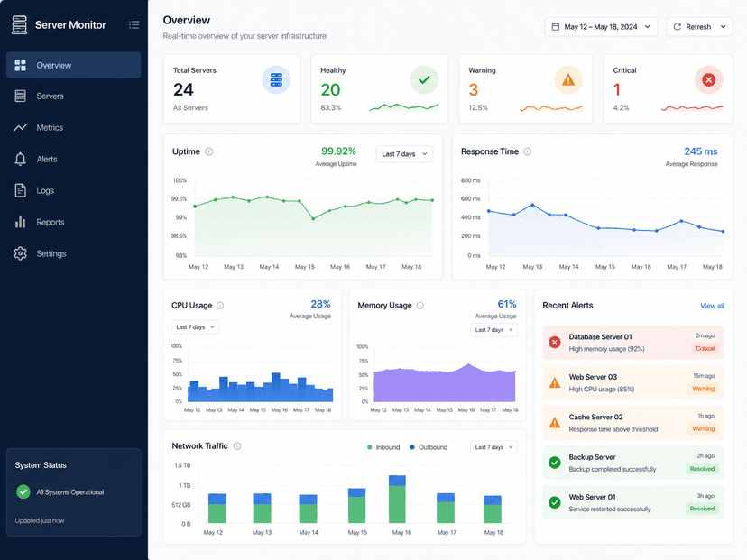
Task: Click the Resolved badge on Backup Server
Action: coord(702,469)
